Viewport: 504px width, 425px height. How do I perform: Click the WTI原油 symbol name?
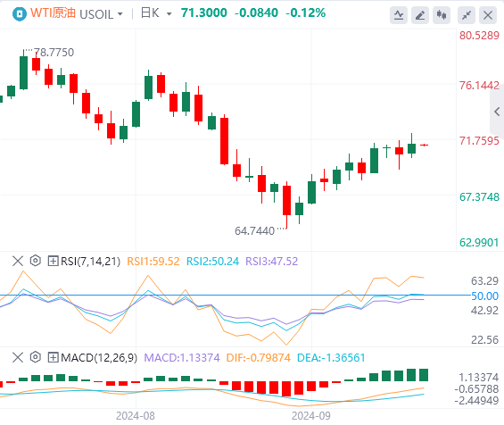(x=53, y=13)
